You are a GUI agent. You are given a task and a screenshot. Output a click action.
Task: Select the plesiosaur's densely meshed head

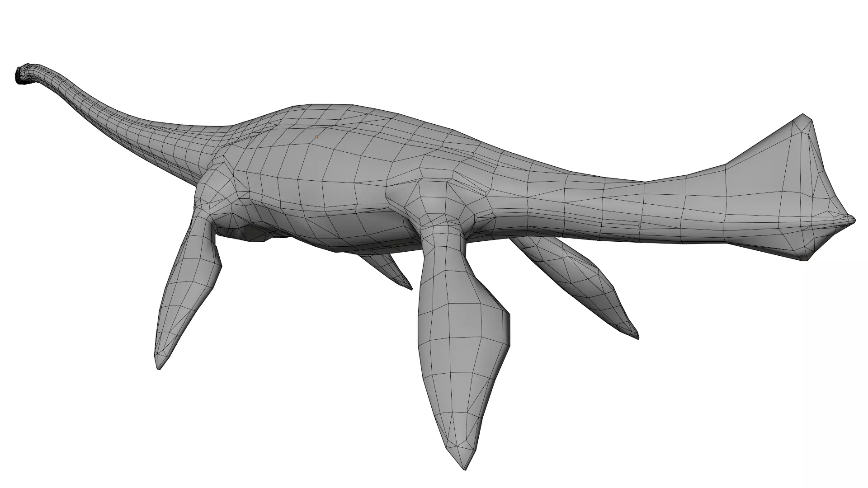click(24, 75)
